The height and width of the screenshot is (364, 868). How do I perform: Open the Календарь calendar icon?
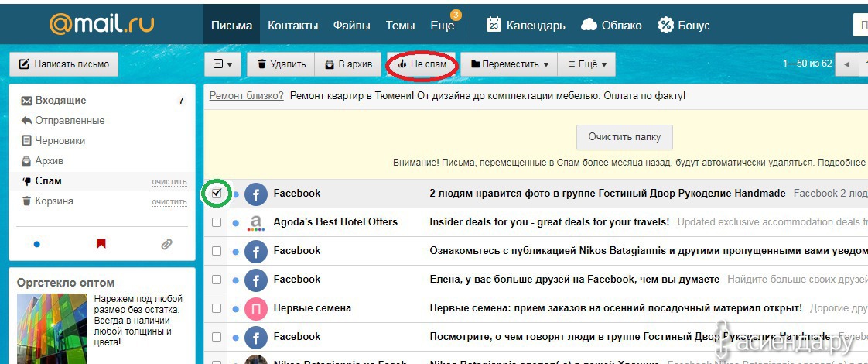[x=494, y=25]
